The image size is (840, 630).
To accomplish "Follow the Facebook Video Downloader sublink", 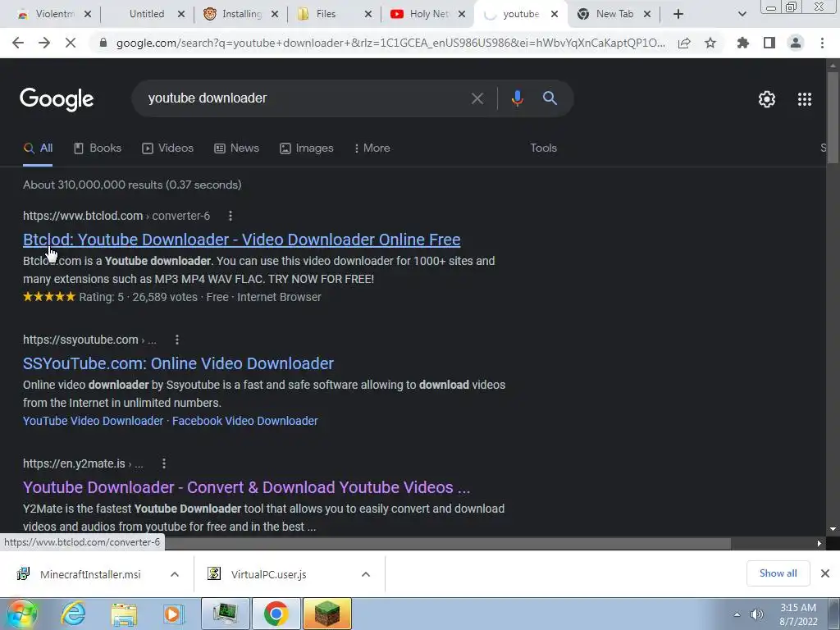I will coord(244,421).
